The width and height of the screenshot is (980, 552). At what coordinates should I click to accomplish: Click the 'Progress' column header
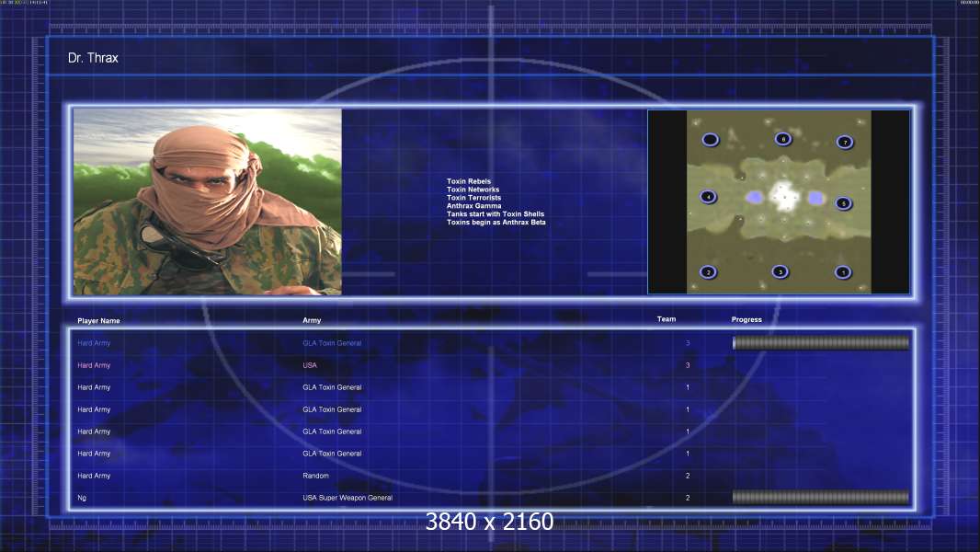click(746, 319)
